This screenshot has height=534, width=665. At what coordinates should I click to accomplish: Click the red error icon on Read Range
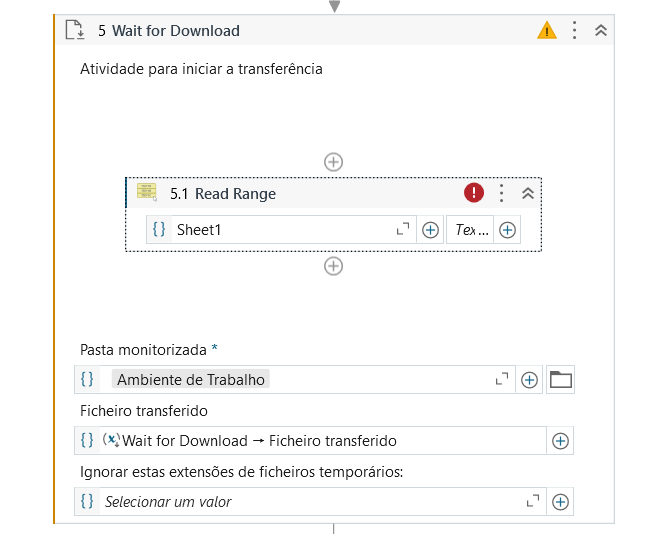(x=474, y=193)
